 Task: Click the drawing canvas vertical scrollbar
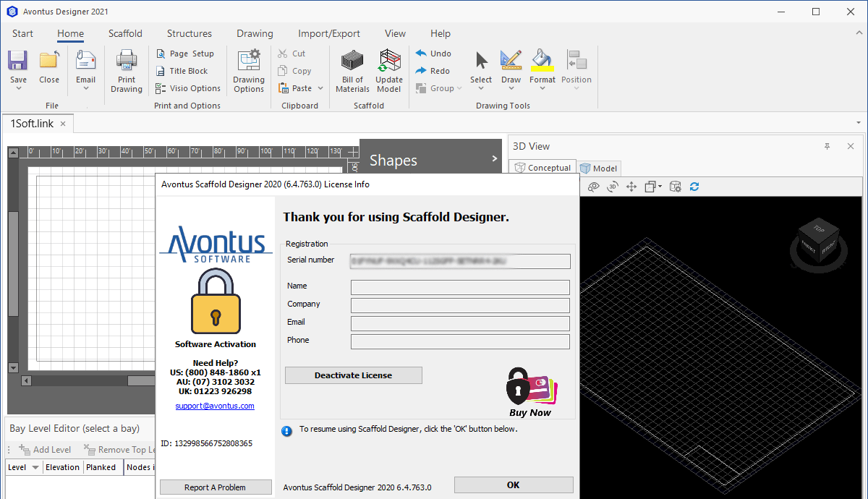(13, 263)
